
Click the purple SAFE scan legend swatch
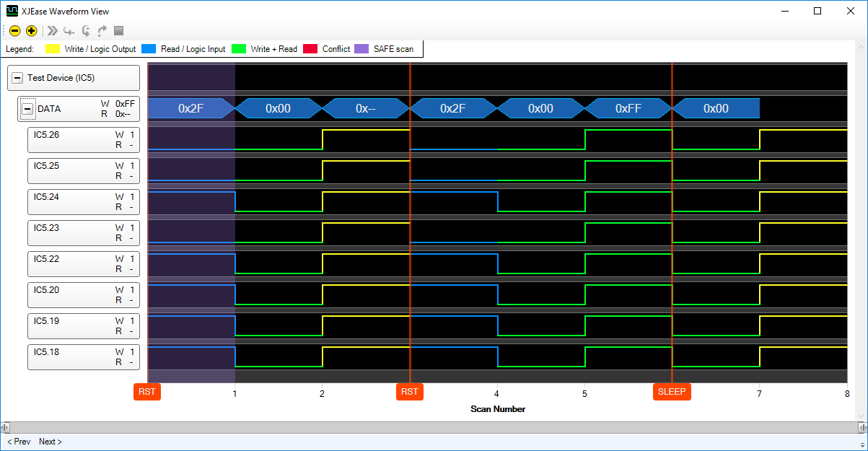click(361, 49)
